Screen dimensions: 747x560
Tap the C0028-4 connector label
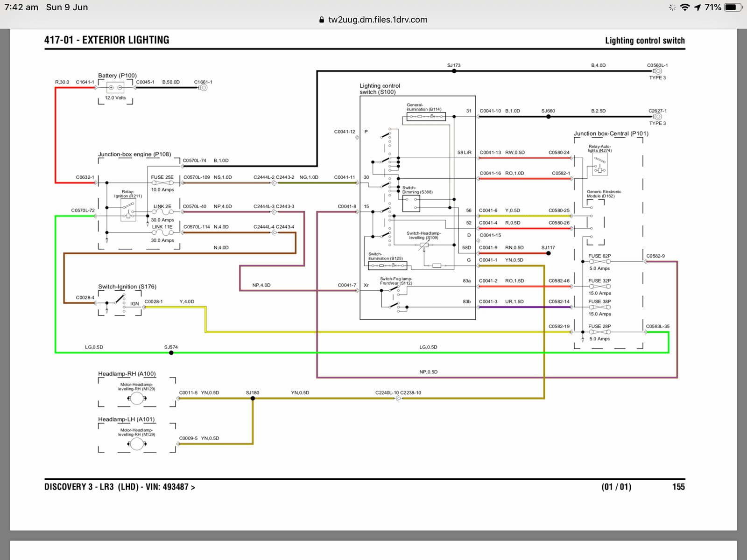click(x=85, y=298)
